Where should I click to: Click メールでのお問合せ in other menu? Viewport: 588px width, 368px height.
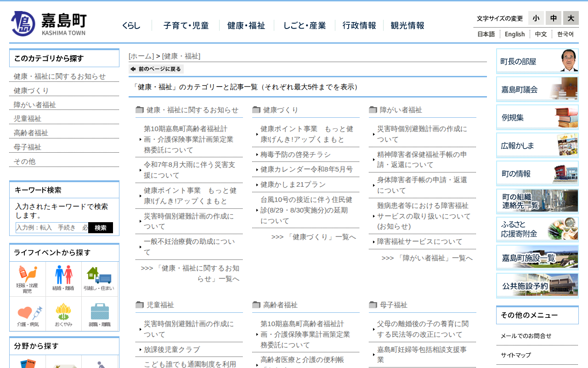526,336
